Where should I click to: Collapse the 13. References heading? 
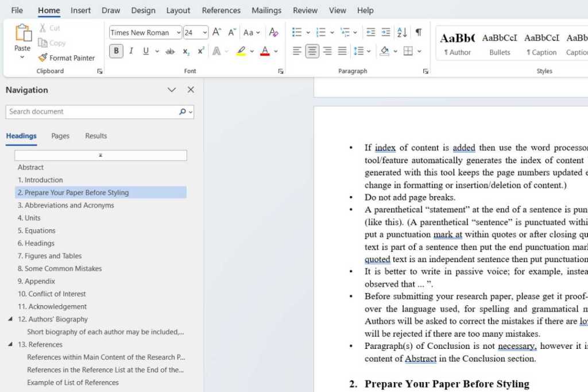(9, 344)
